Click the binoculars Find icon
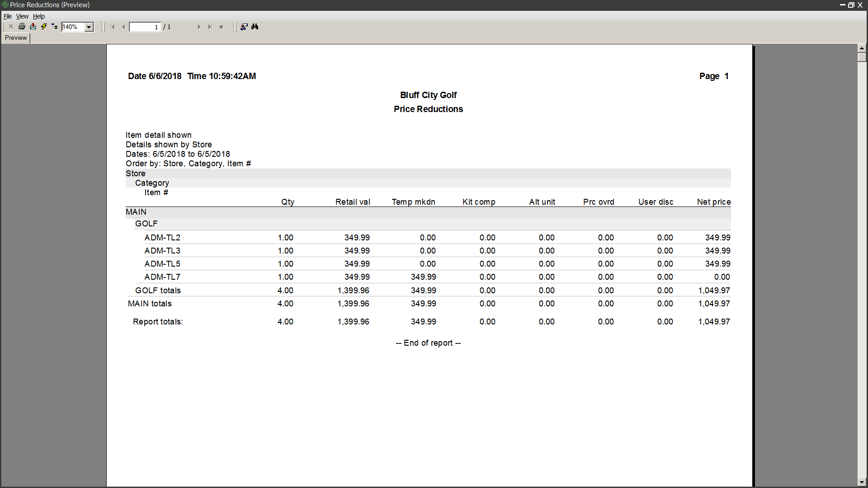868x488 pixels. (x=255, y=27)
